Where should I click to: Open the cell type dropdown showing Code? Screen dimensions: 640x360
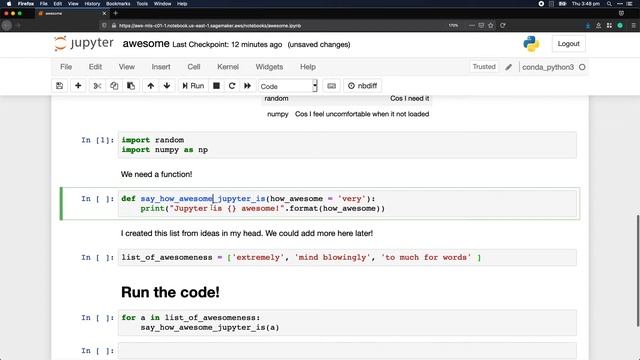point(288,86)
